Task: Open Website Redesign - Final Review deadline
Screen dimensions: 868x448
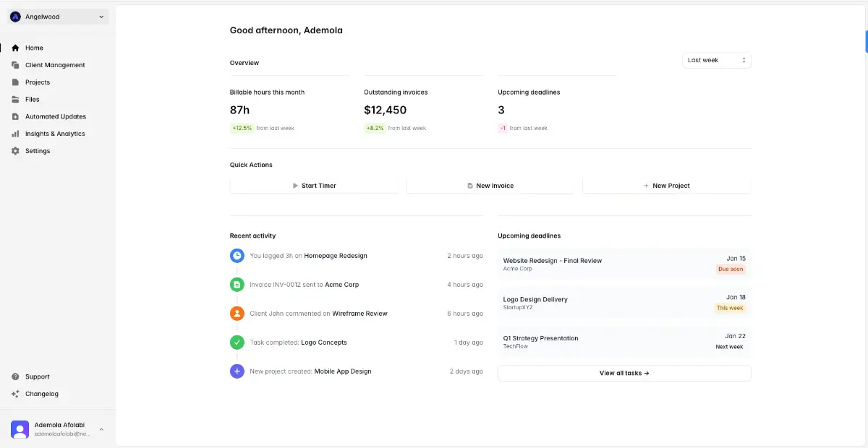Action: tap(624, 264)
